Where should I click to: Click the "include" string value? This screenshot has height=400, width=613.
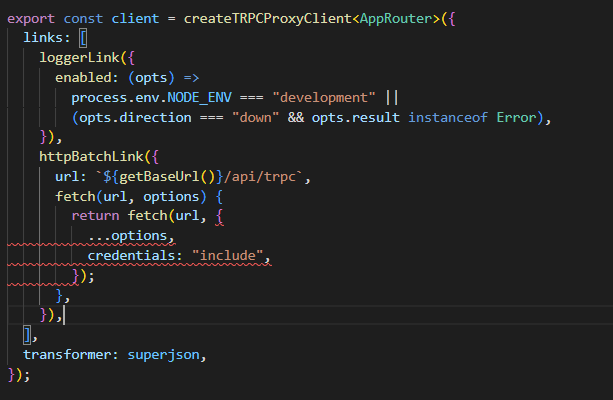click(x=228, y=256)
